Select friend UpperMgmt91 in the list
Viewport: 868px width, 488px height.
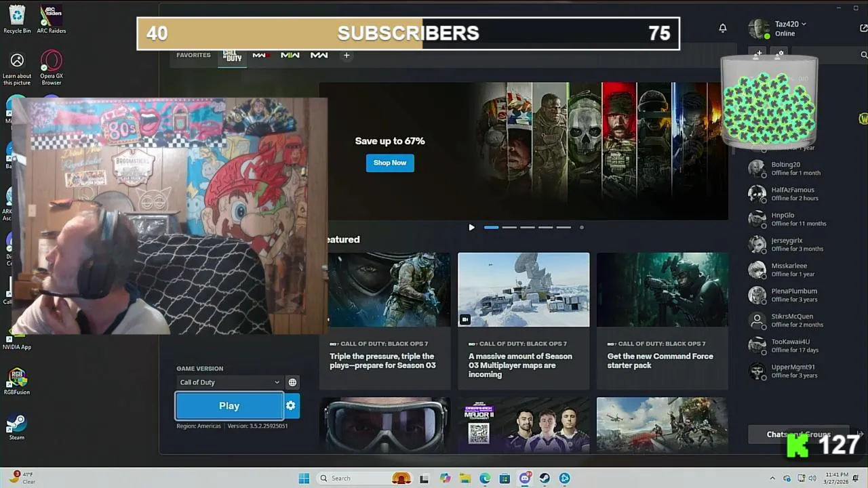[798, 371]
